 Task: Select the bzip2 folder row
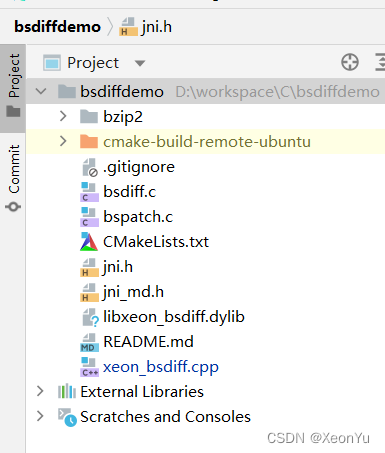pos(205,116)
